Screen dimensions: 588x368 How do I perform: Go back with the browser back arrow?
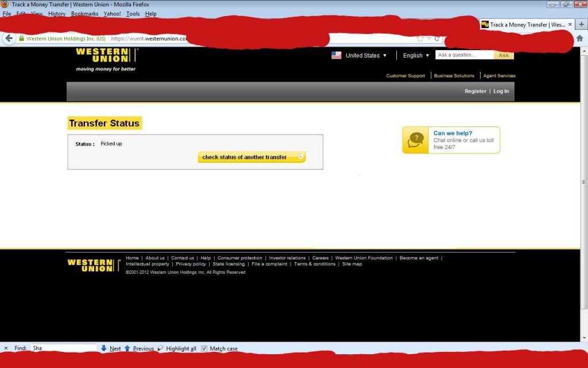point(9,39)
